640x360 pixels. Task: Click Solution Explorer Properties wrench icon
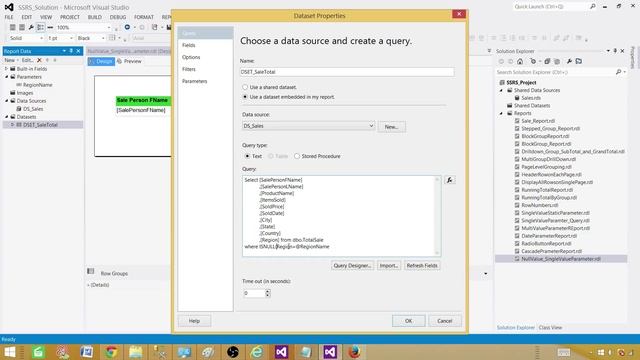tap(569, 61)
